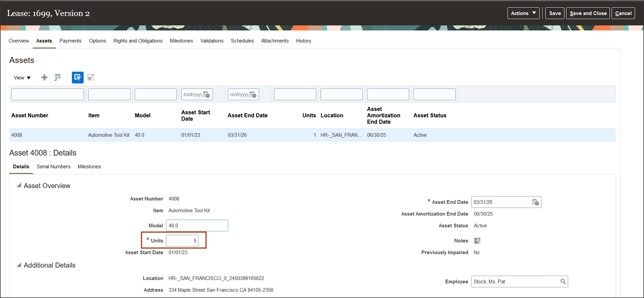Screen dimensions: 644x298
Task: Open calendar for Asset End Date field
Action: coord(535,202)
